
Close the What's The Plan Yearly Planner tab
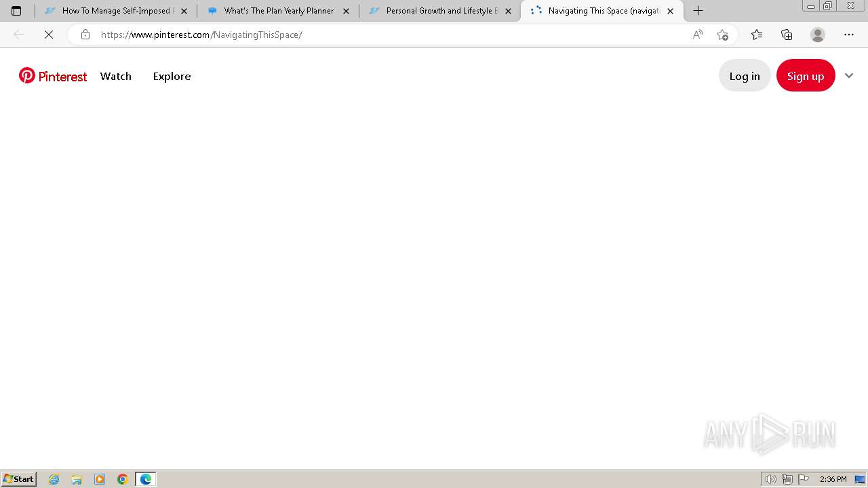coord(346,11)
